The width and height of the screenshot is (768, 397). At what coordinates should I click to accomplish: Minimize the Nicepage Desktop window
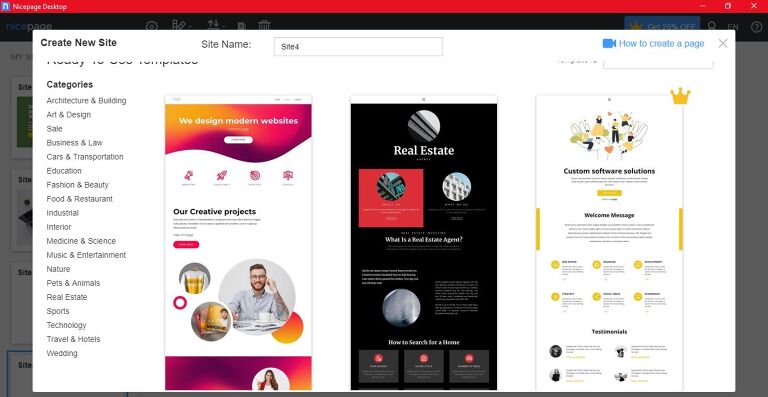703,6
